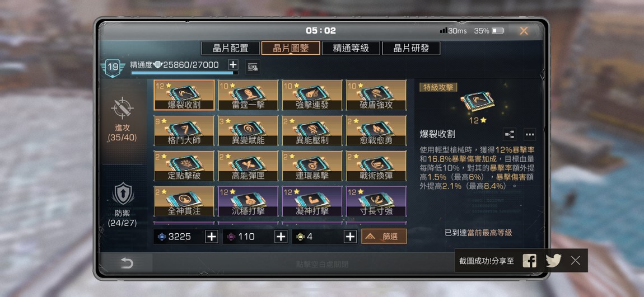The width and height of the screenshot is (644, 297).
Task: Share screenshot via Twitter bird icon
Action: coord(553,261)
